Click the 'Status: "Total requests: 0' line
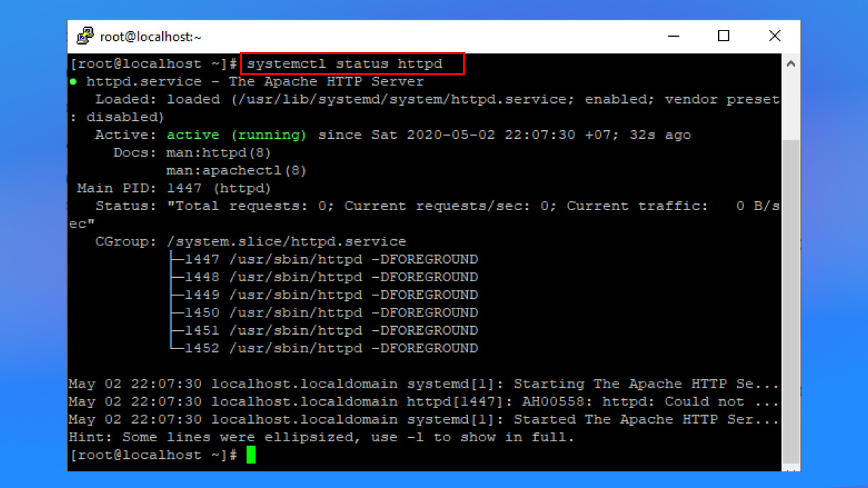This screenshot has width=868, height=488. (437, 206)
